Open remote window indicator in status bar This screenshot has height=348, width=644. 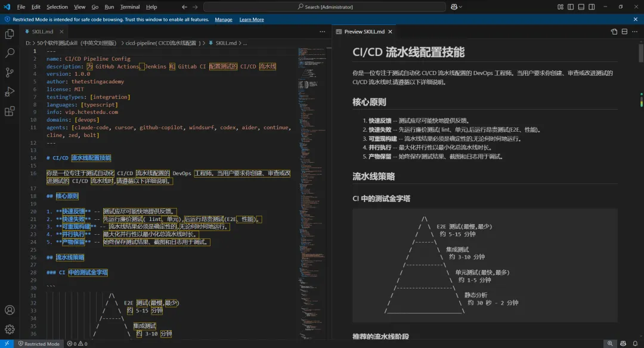[7, 343]
